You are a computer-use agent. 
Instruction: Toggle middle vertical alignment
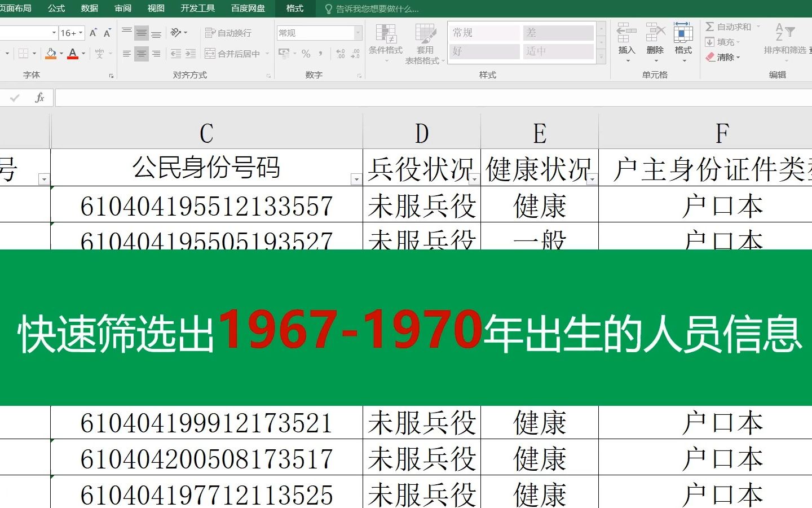[x=142, y=33]
